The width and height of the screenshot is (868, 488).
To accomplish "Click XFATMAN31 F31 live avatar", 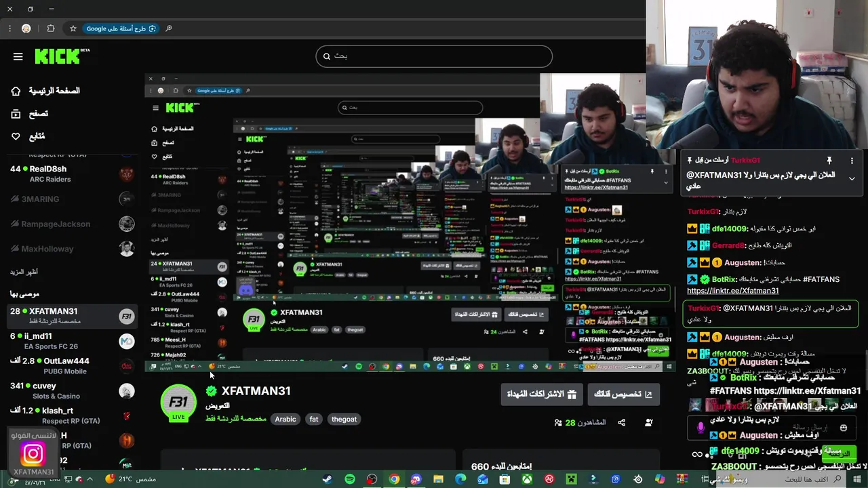I will point(178,403).
